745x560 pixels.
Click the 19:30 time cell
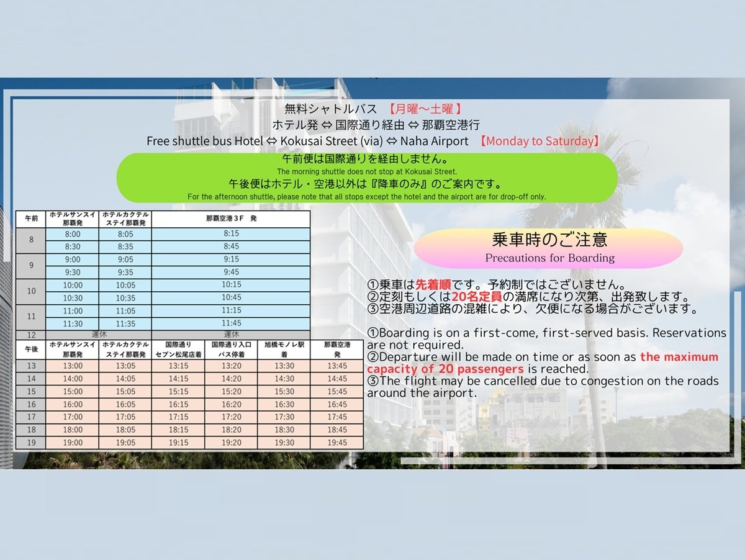[284, 443]
